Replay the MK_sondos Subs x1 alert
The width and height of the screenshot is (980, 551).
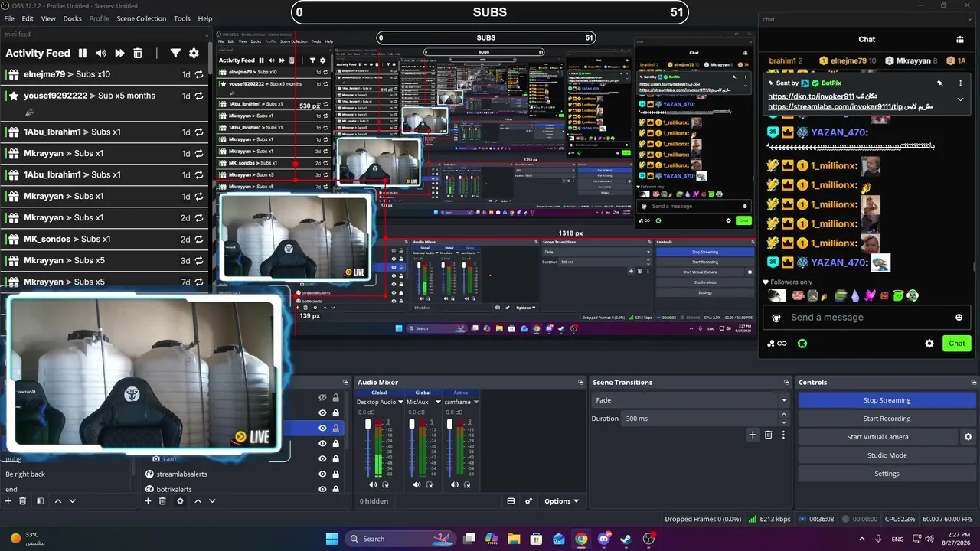(x=199, y=239)
